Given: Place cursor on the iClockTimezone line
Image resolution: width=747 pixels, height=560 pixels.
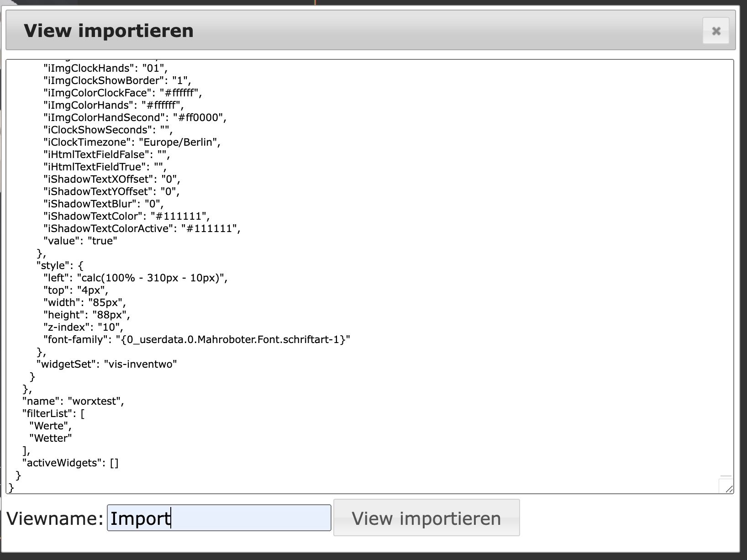Looking at the screenshot, I should pos(132,143).
